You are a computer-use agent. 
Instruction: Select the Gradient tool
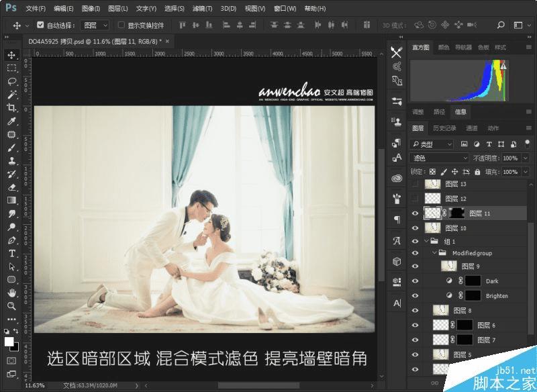click(x=11, y=200)
